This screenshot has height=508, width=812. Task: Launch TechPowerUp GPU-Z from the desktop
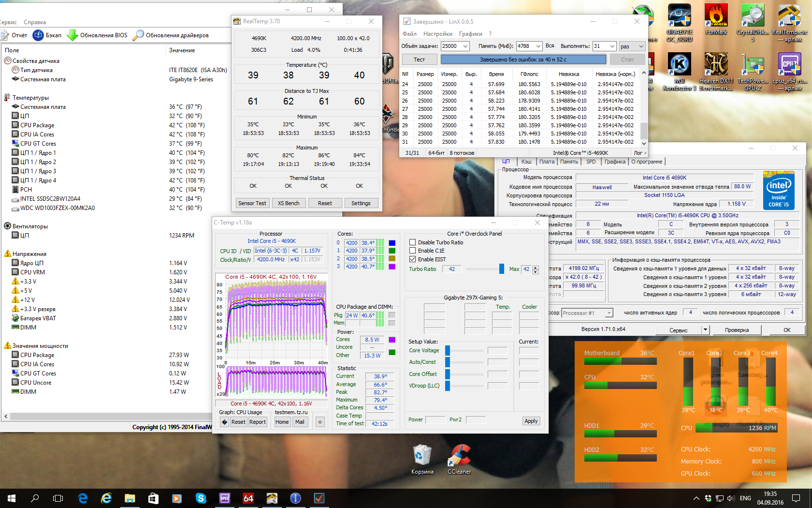click(x=753, y=72)
